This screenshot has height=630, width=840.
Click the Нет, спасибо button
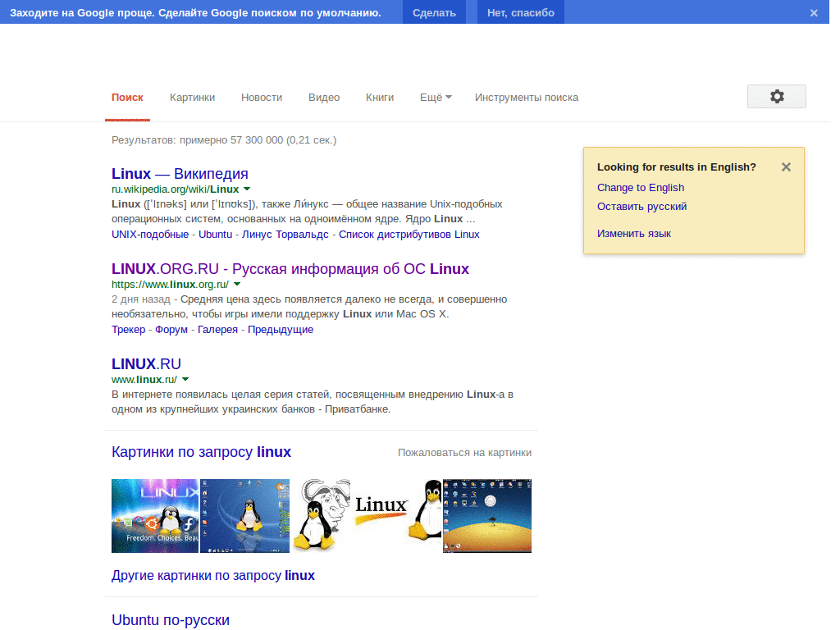[521, 12]
